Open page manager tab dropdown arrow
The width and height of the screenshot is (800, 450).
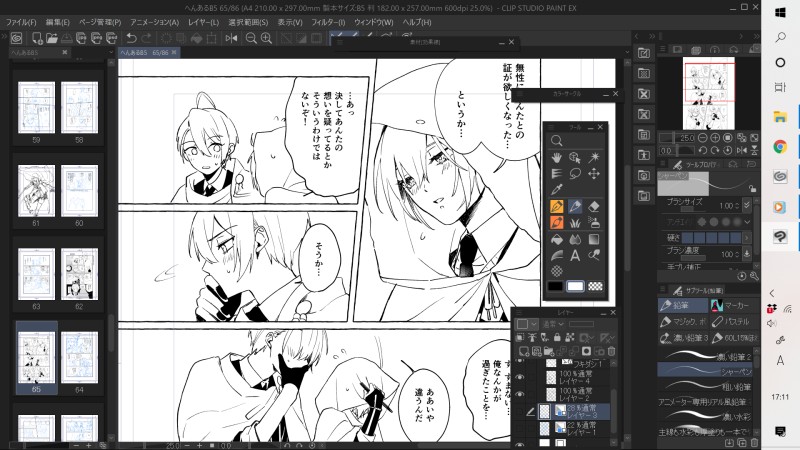point(111,52)
